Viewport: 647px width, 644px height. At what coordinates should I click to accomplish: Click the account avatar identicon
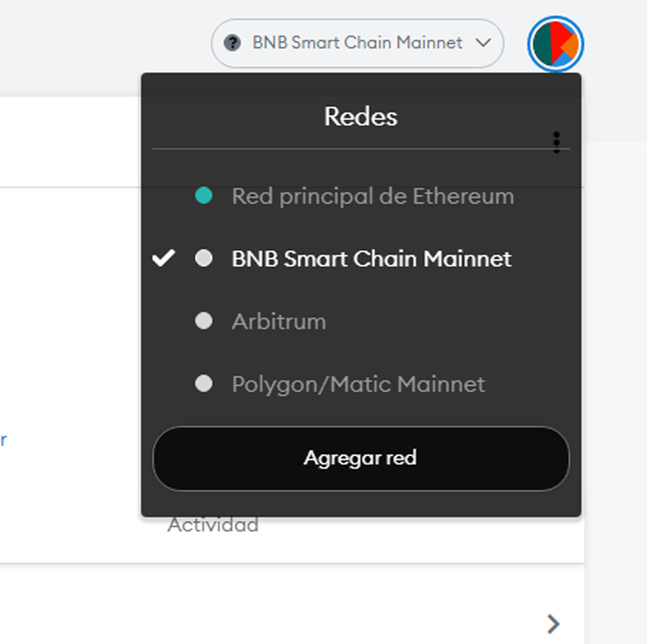[555, 44]
